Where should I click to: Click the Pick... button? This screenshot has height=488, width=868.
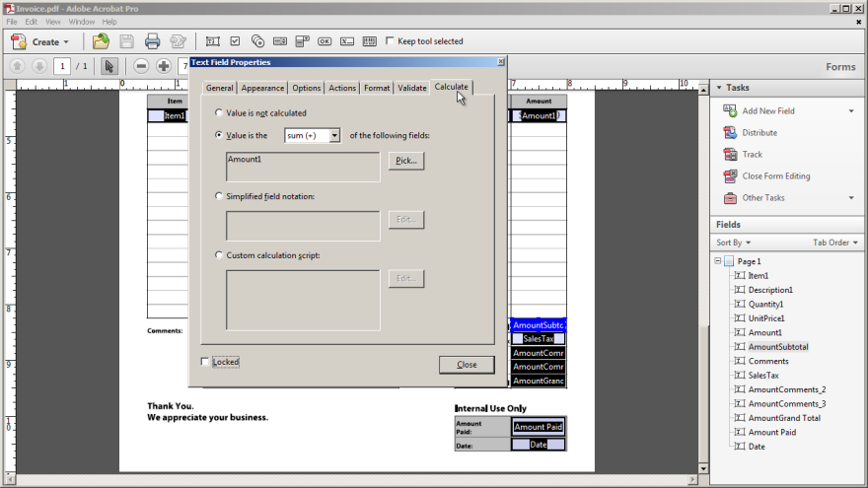coord(405,161)
